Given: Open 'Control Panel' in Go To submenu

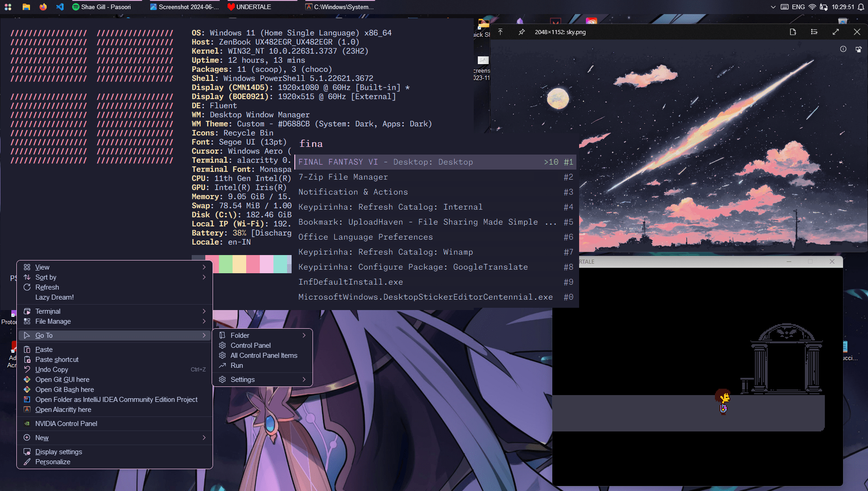Looking at the screenshot, I should [262, 346].
